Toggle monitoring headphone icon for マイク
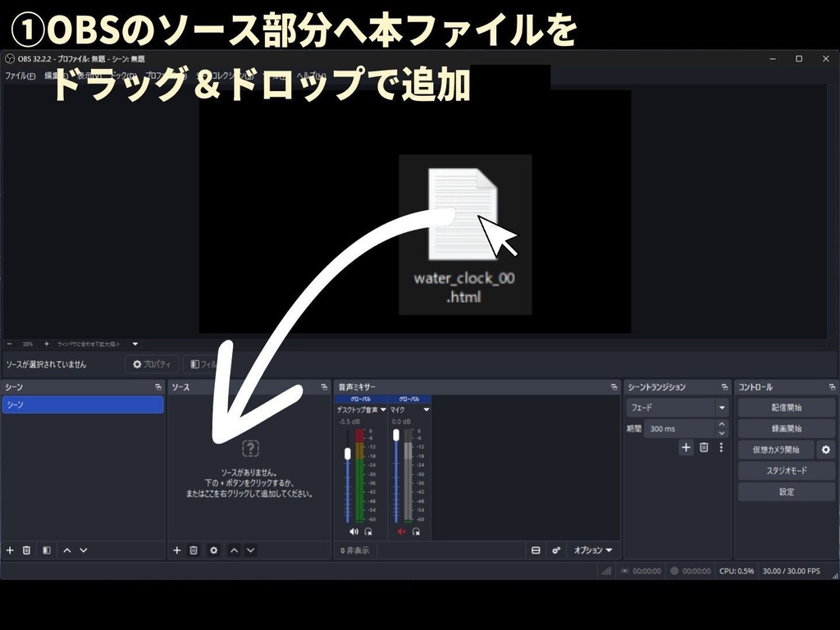The image size is (840, 630). coord(416,532)
